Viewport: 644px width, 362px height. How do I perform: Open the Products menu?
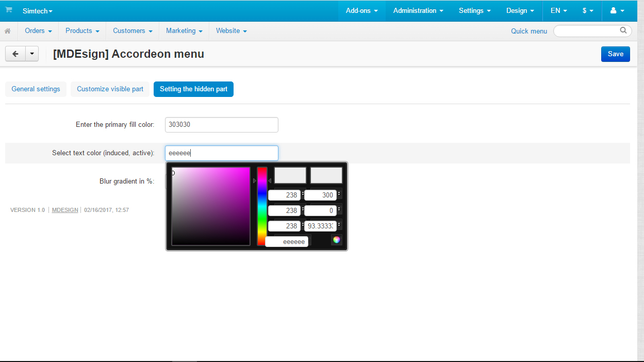(82, 31)
